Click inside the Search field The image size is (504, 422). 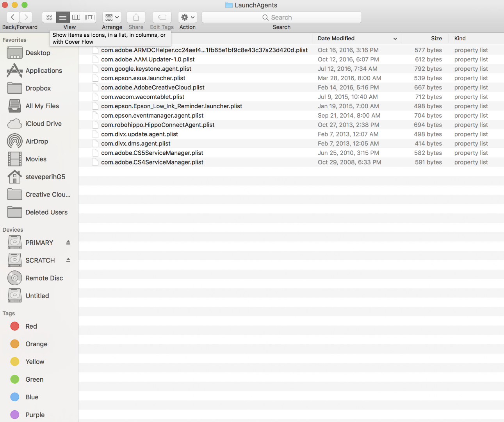(x=281, y=17)
